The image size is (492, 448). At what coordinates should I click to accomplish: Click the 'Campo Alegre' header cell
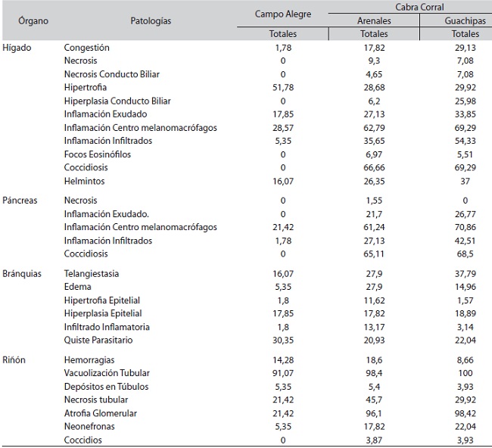[283, 14]
